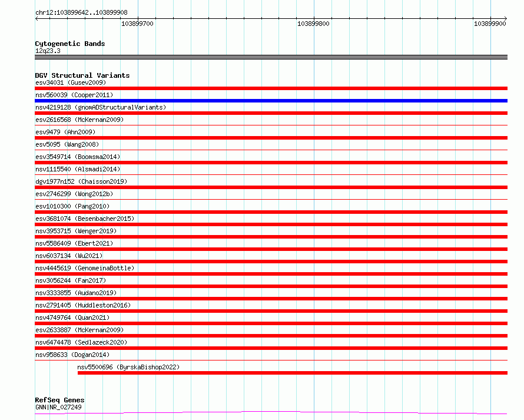Click the red bar under nsv5500696
524x420 pixels.
293,373
